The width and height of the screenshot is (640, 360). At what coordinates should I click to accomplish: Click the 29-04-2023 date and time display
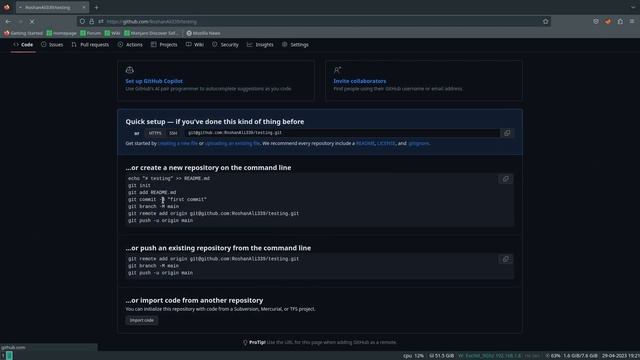point(620,356)
